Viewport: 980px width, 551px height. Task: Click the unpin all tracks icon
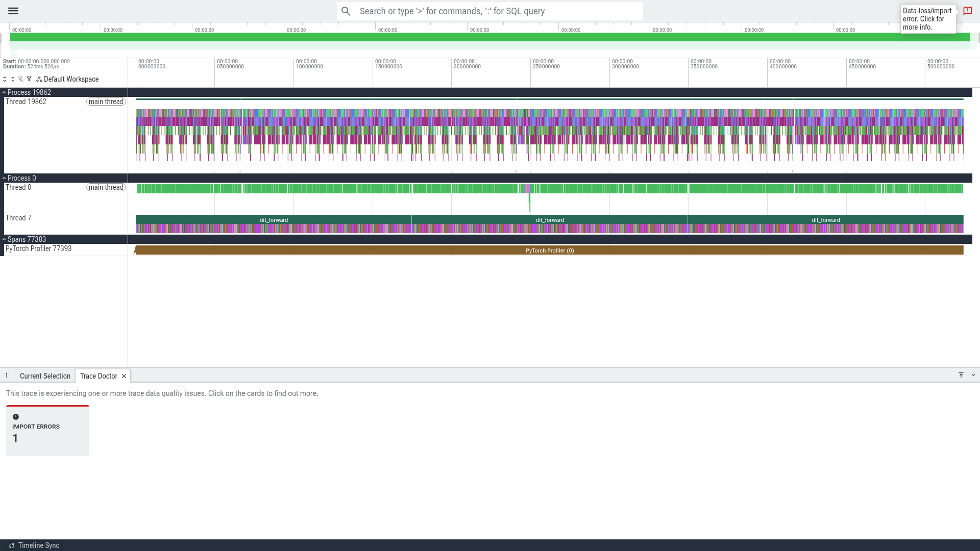(21, 79)
